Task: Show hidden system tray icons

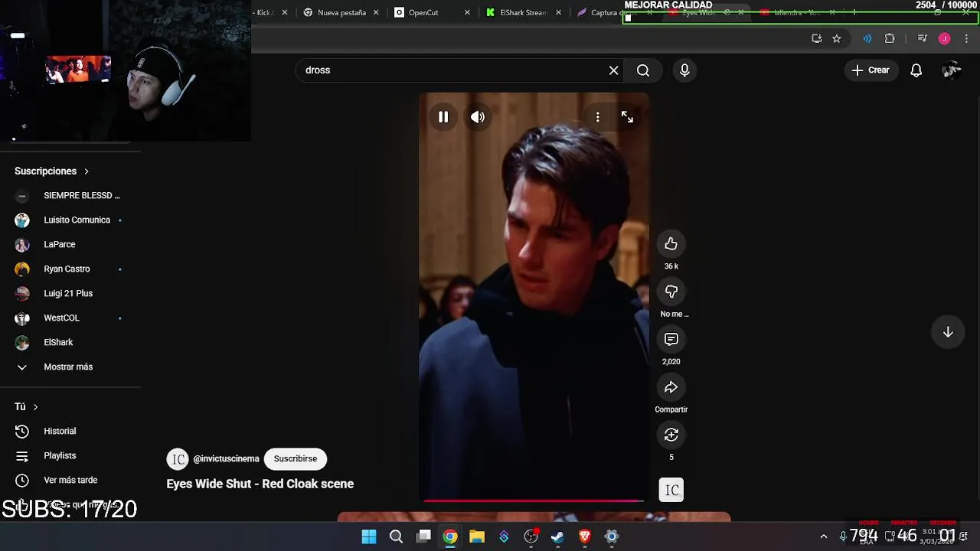Action: click(x=824, y=536)
